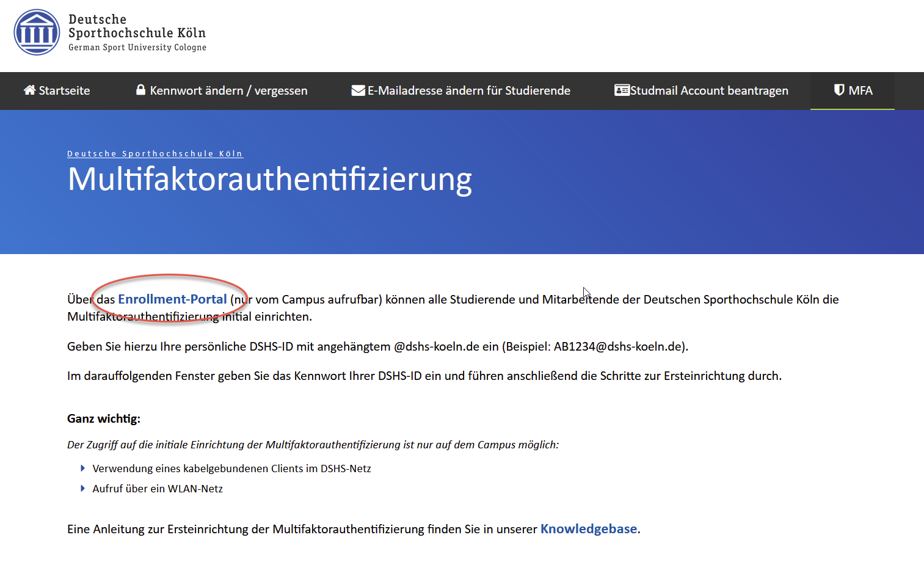Click the house icon beside Startseite

coord(29,90)
